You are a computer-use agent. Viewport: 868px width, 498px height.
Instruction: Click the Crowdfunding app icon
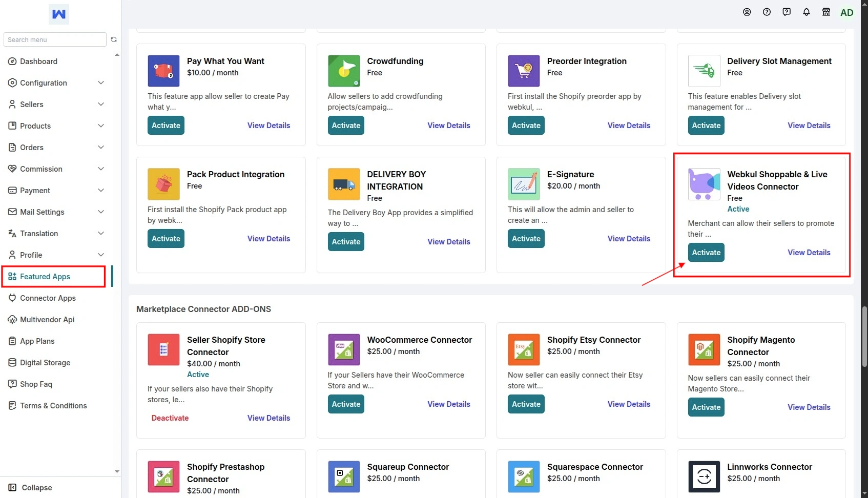click(x=344, y=71)
